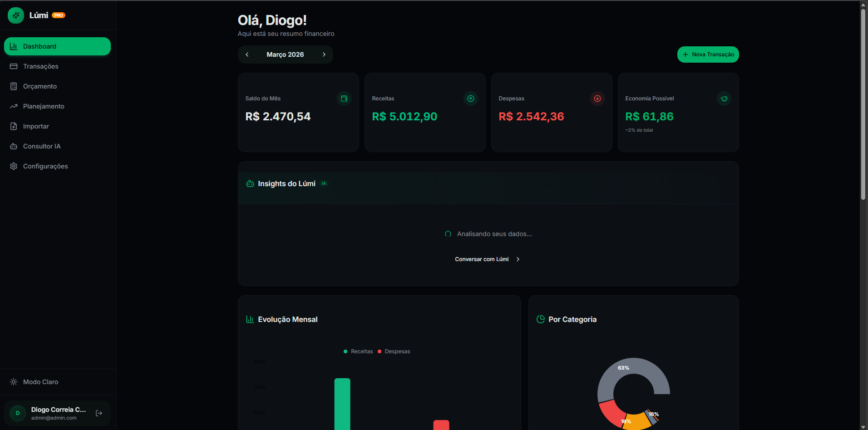868x430 pixels.
Task: Click the Março 2026 month label
Action: click(285, 54)
